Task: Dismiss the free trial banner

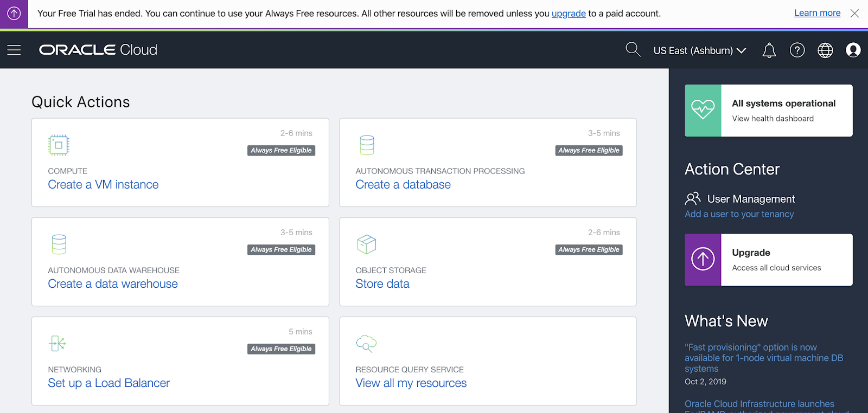Action: pos(854,14)
